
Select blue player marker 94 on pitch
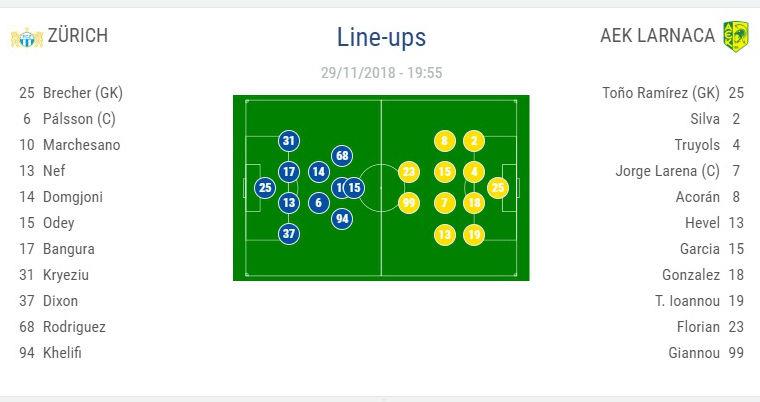point(342,219)
